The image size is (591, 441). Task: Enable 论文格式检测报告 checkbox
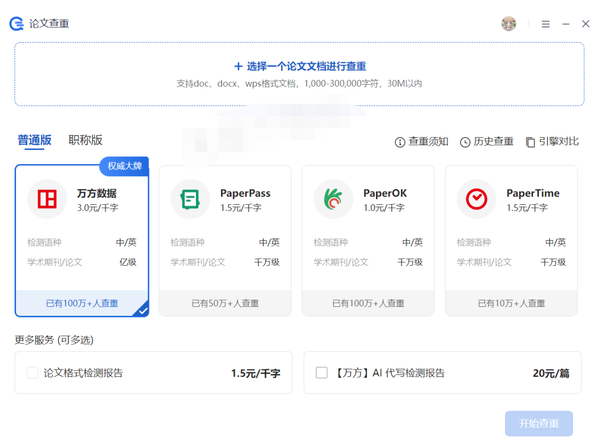pos(32,373)
